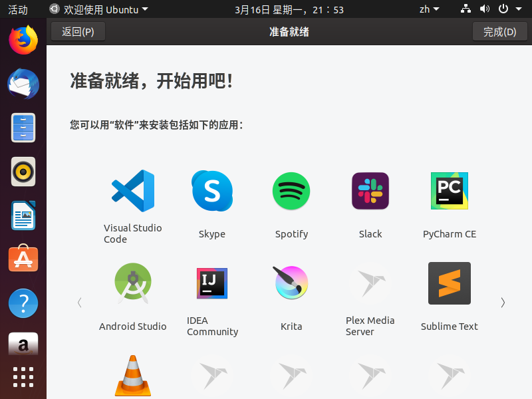This screenshot has height=399, width=532.
Task: Open the 活动 activities overview
Action: coord(18,9)
